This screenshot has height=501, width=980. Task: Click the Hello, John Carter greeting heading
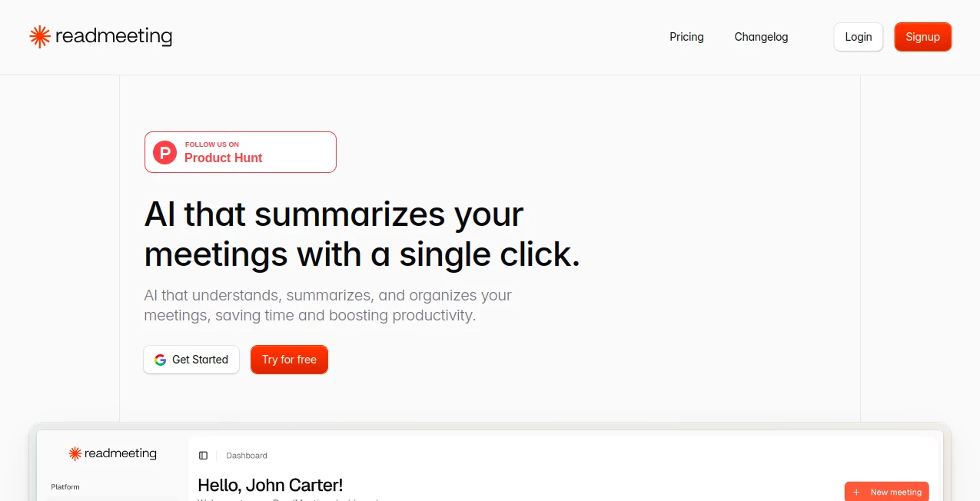click(x=270, y=485)
